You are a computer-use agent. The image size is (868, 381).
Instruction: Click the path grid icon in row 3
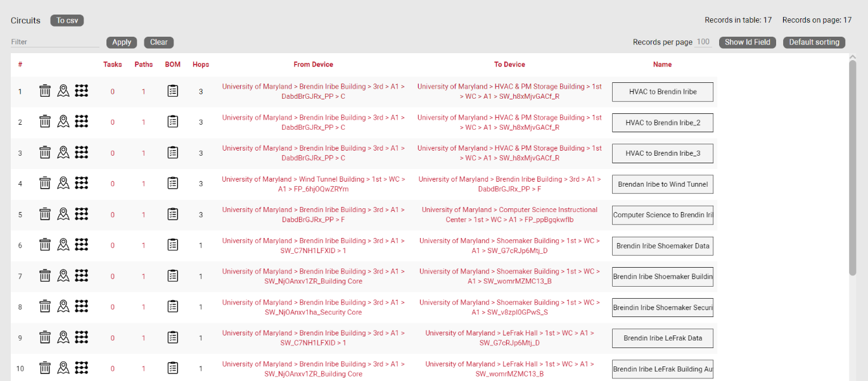coord(81,153)
